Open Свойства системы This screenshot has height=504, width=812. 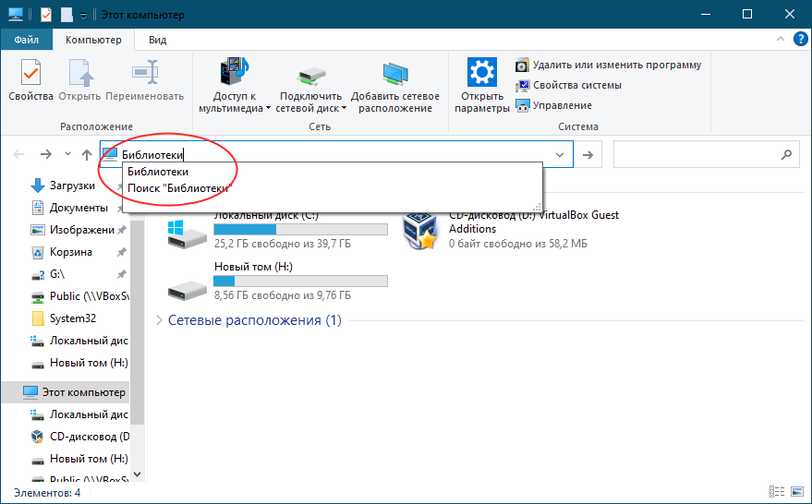tap(569, 85)
